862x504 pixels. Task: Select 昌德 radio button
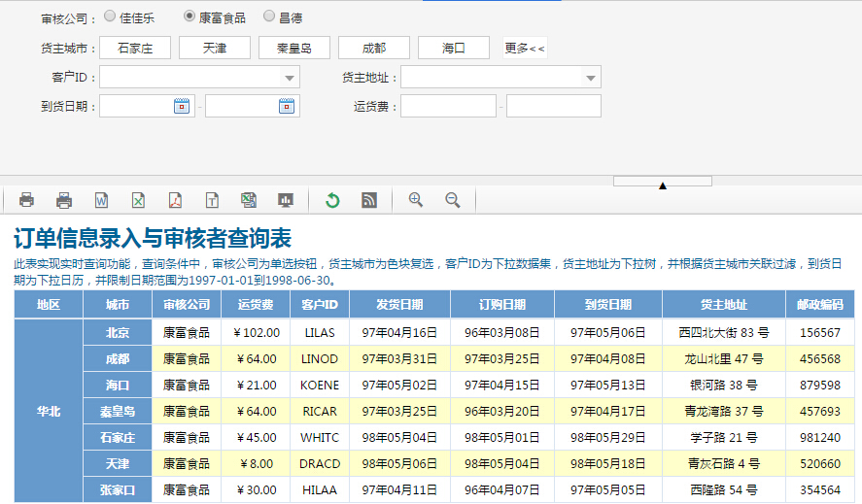(269, 16)
